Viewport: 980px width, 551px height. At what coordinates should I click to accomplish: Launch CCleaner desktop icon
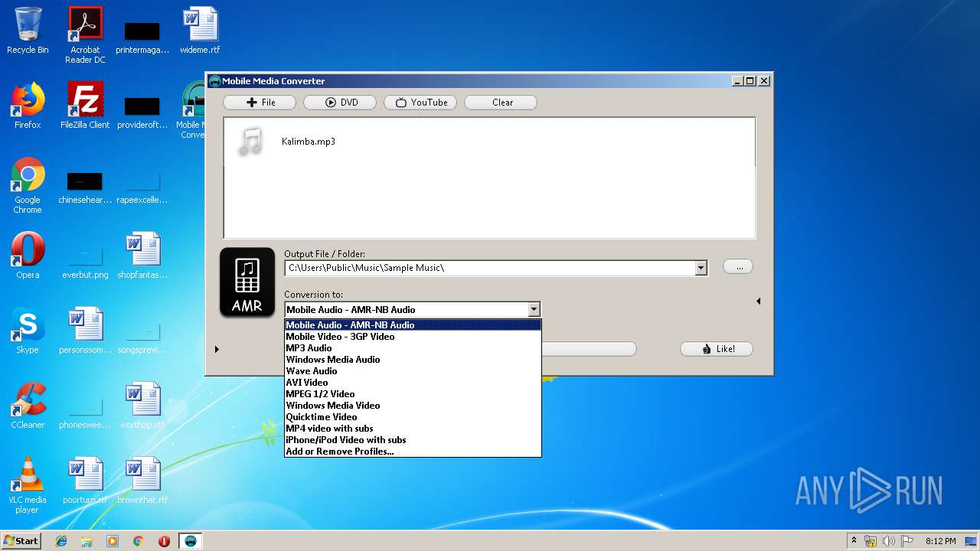[x=28, y=406]
